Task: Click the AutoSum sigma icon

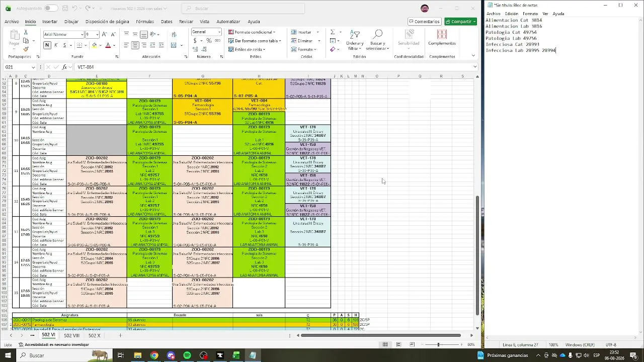Action: point(333,32)
